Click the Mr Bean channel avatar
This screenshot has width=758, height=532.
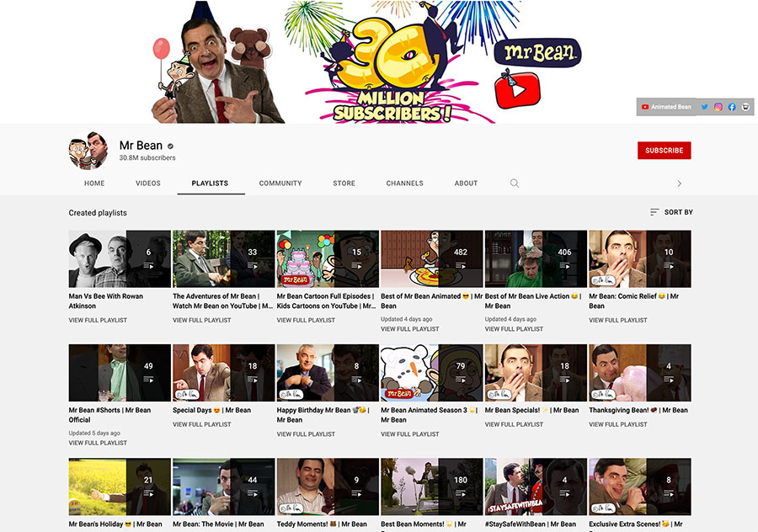88,151
